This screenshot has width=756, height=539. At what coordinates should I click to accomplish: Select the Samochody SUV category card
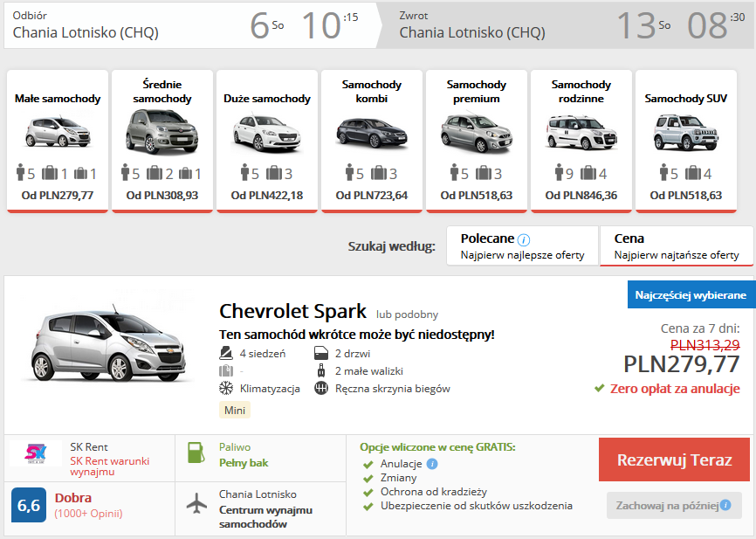click(x=685, y=140)
